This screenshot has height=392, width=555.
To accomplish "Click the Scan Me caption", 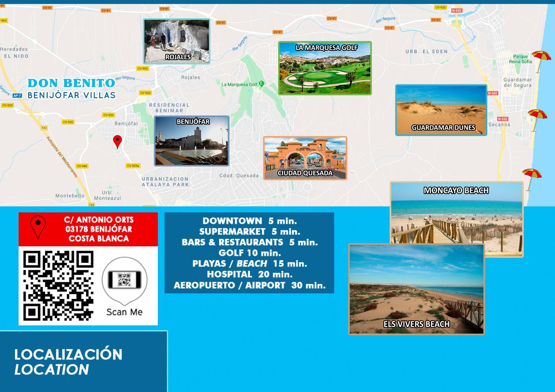I will point(125,312).
